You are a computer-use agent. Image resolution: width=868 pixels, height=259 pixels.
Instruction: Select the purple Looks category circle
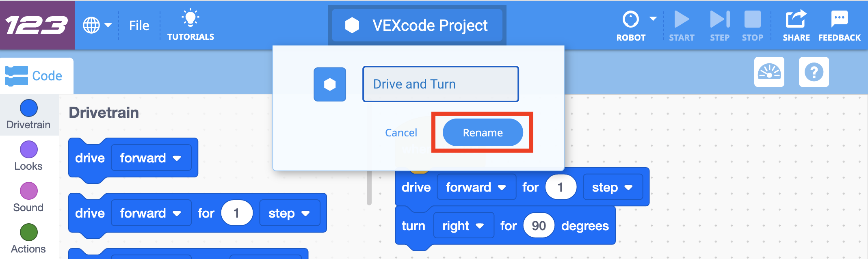29,149
